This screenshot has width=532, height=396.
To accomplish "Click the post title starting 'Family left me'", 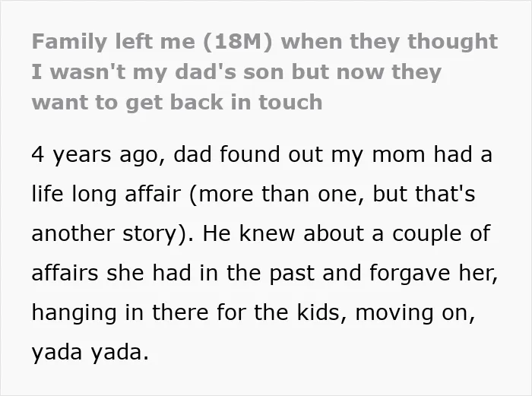I will tap(264, 72).
